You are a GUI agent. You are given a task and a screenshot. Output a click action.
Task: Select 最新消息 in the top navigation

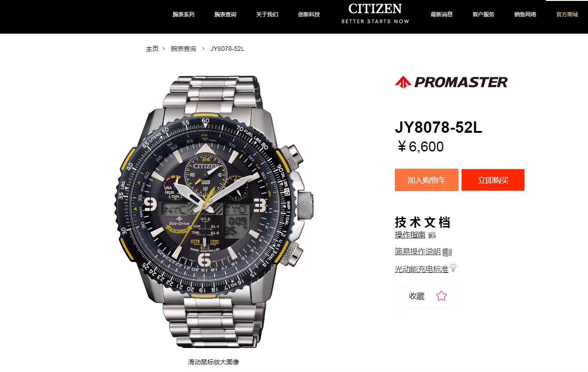(442, 15)
